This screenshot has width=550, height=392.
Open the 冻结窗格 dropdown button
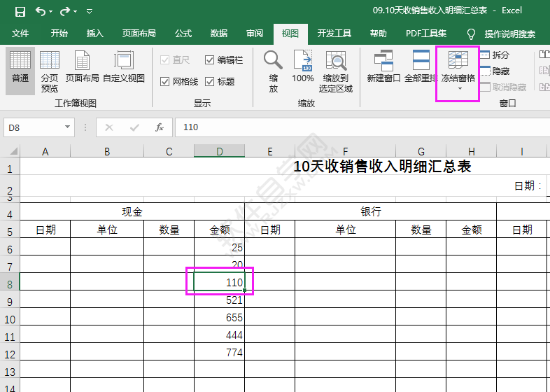458,71
